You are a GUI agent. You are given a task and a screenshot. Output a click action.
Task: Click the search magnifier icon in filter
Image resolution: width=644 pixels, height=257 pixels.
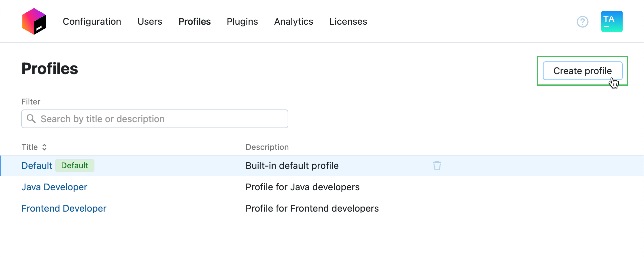point(31,118)
